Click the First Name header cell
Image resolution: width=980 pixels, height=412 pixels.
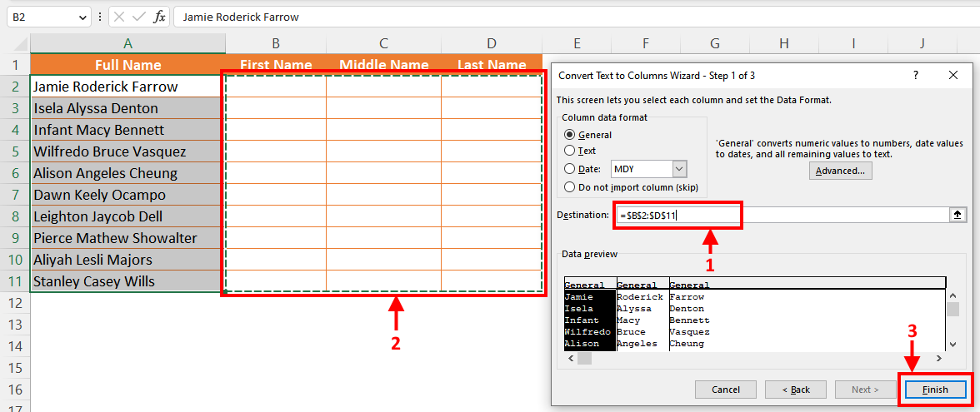click(276, 64)
